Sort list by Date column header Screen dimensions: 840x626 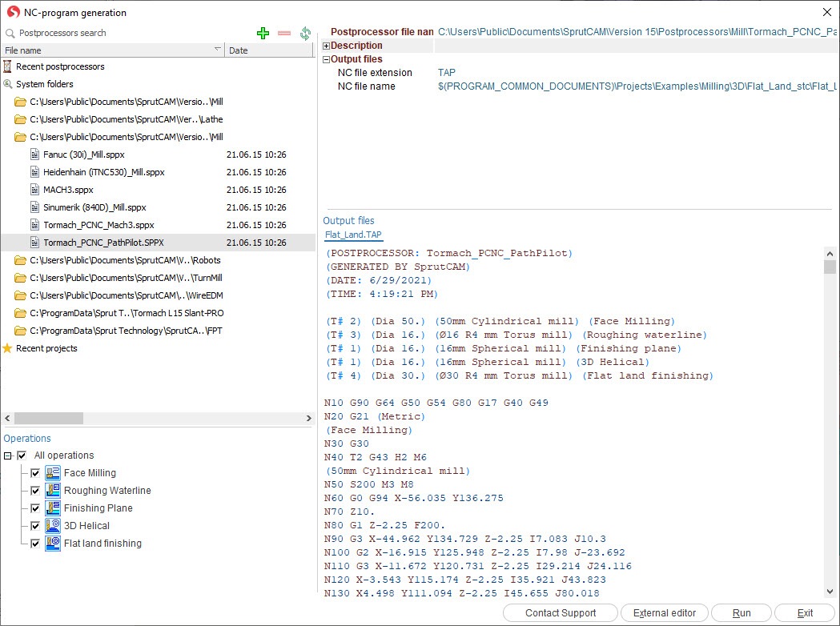coord(269,50)
